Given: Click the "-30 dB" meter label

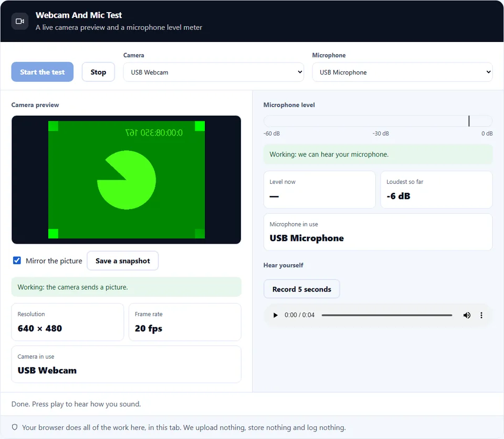Looking at the screenshot, I should (381, 133).
